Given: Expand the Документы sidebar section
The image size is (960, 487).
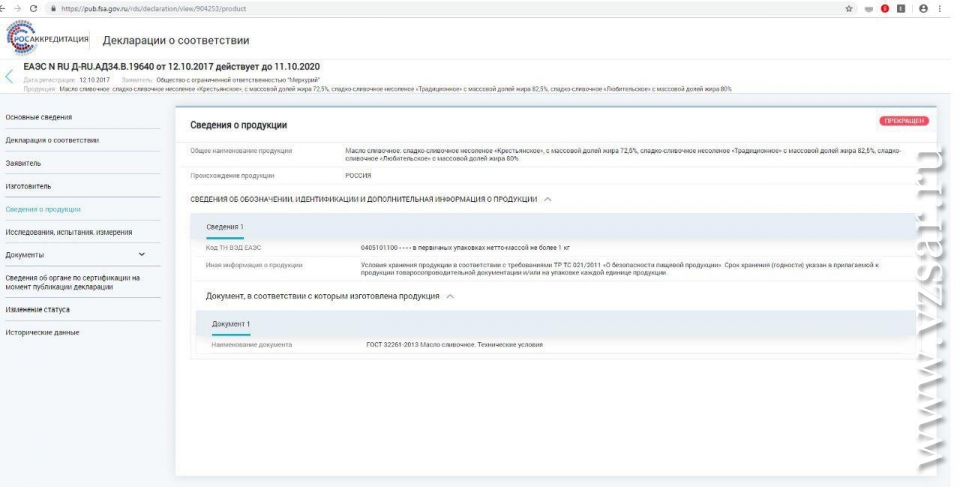Looking at the screenshot, I should 141,255.
